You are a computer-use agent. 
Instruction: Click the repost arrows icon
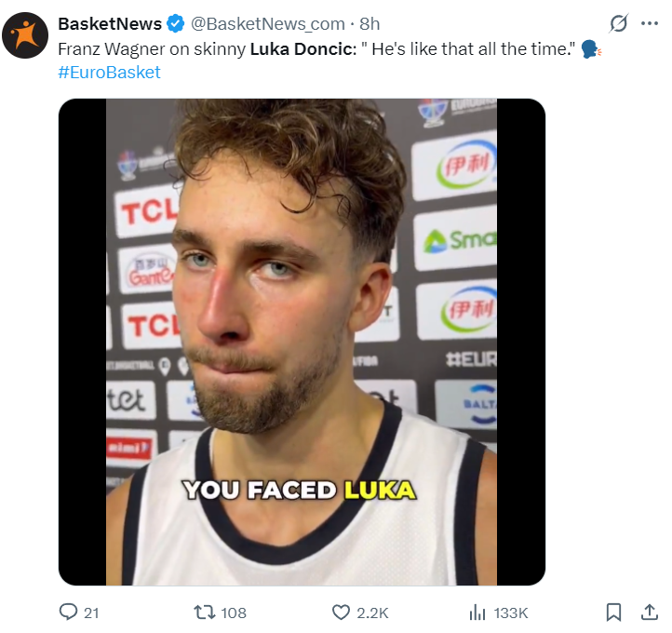(x=203, y=612)
